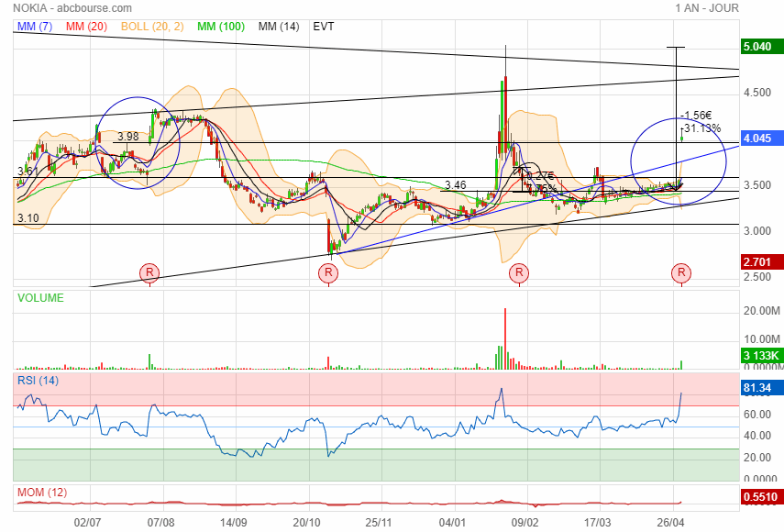Click the 40.00 RSI axis value
The height and width of the screenshot is (532, 784).
[757, 436]
